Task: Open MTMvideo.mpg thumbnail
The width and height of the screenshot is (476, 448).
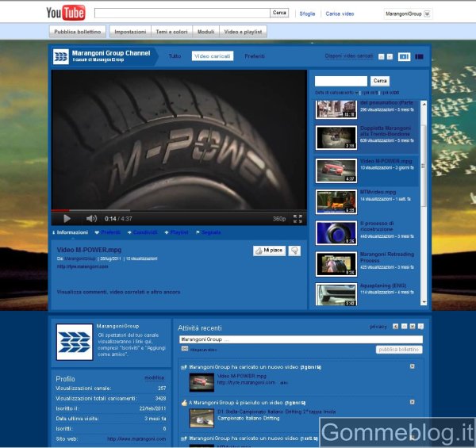Action: coord(336,201)
